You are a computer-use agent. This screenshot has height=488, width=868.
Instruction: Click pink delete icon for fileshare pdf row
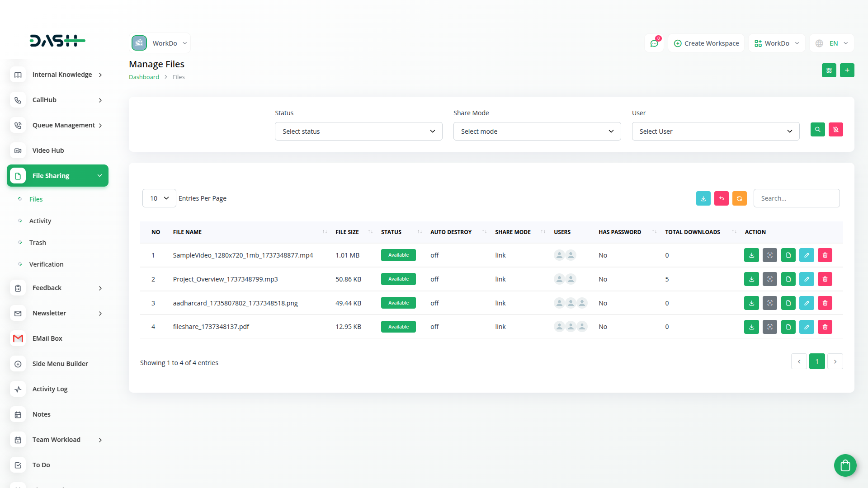pyautogui.click(x=825, y=327)
